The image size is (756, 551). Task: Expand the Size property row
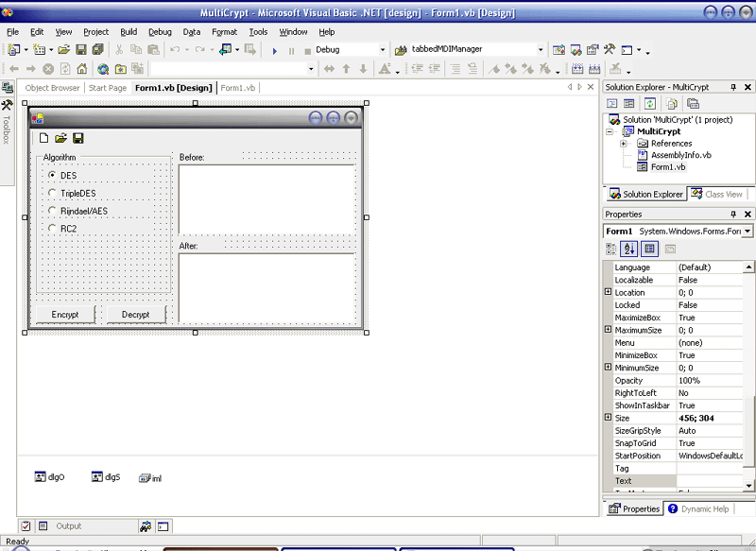(x=609, y=418)
